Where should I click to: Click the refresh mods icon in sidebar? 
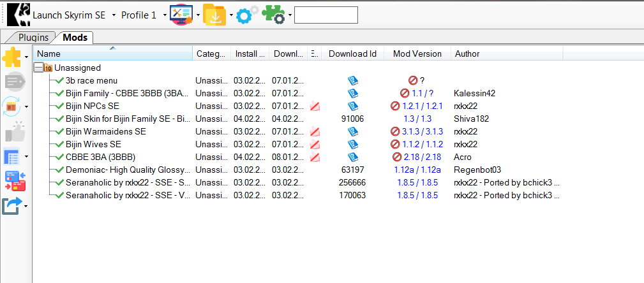click(12, 106)
